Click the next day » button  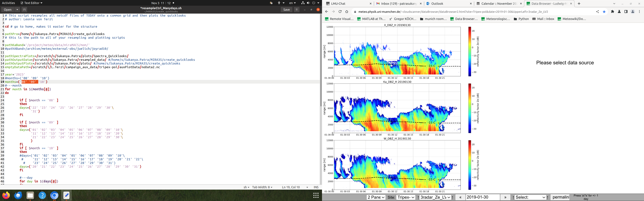pos(505,197)
